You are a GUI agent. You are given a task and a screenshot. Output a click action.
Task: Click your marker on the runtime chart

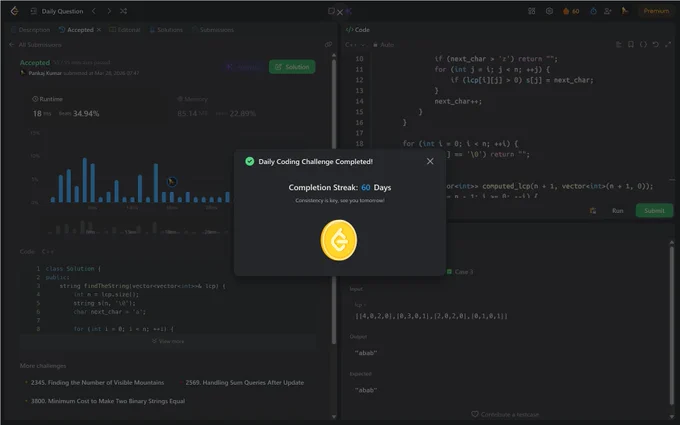point(172,182)
